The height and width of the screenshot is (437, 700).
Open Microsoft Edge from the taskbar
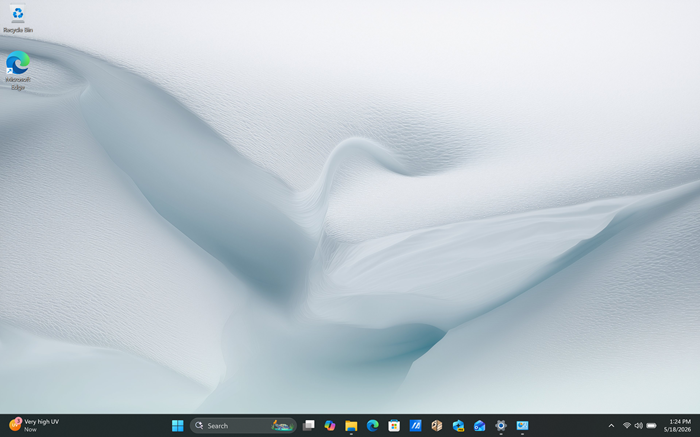(373, 425)
